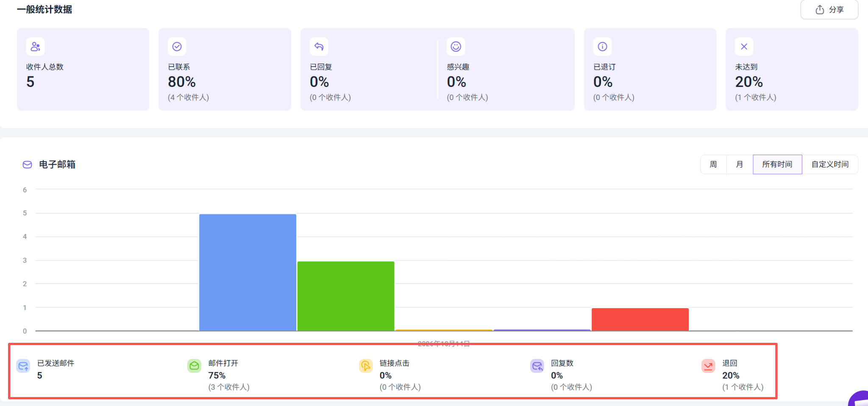Click the contacted checkmark circle icon
Image resolution: width=868 pixels, height=406 pixels.
click(x=177, y=47)
